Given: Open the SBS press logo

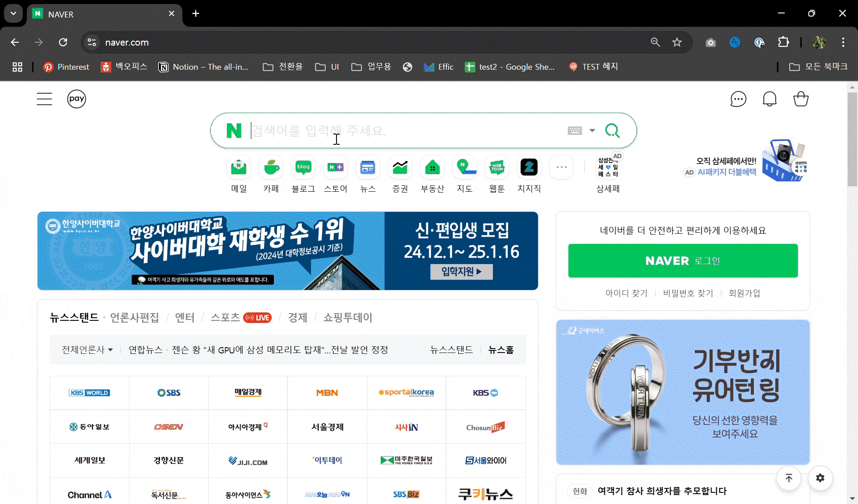Looking at the screenshot, I should coord(169,393).
